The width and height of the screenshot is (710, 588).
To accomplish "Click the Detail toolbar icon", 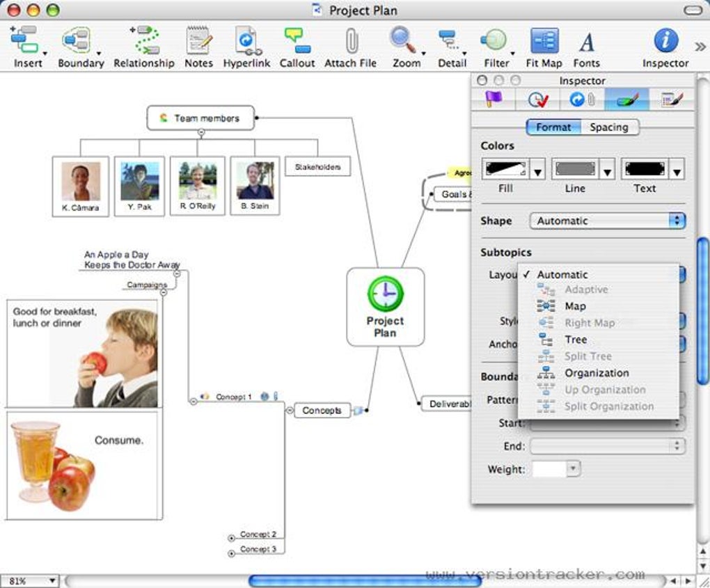I will click(x=448, y=40).
